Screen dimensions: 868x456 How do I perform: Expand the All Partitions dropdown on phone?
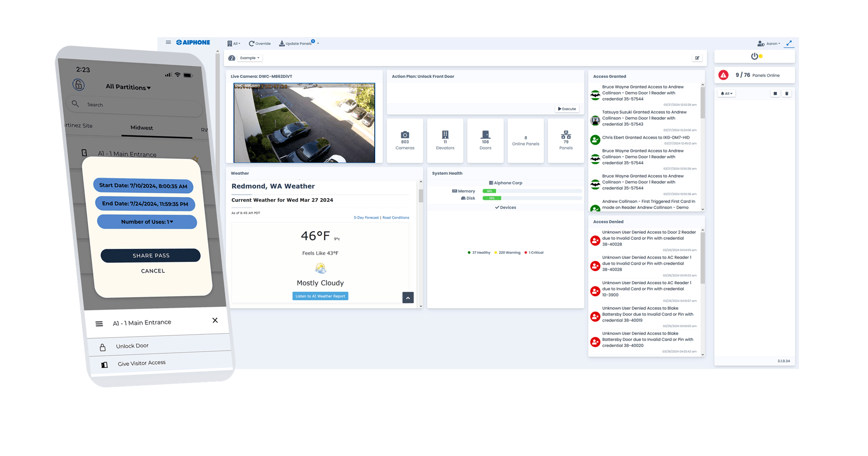pos(128,87)
